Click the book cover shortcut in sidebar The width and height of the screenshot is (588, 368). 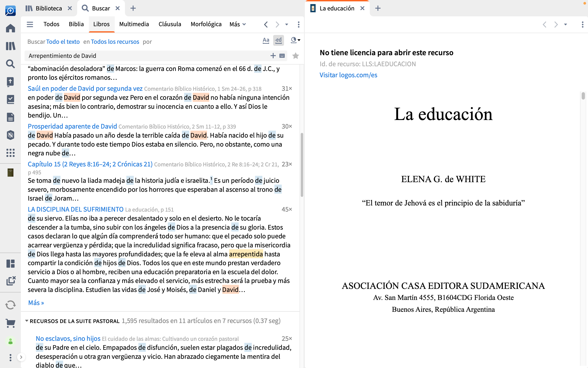10,173
